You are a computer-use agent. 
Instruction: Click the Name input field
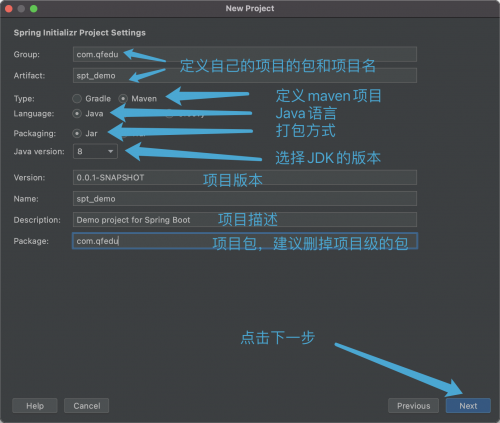[x=245, y=199]
